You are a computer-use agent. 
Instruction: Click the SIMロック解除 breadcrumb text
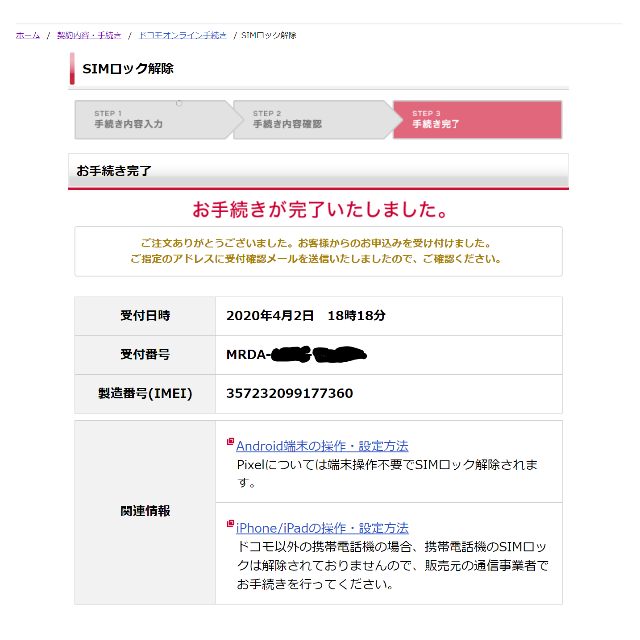point(269,36)
